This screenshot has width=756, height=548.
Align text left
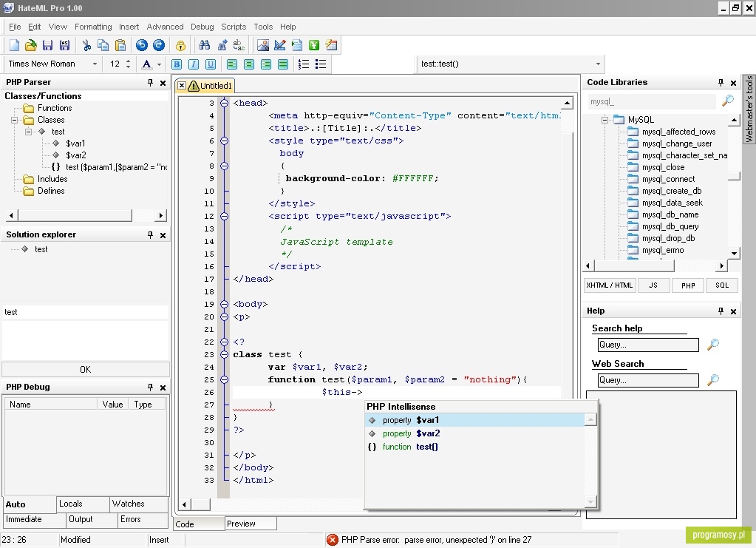click(232, 64)
